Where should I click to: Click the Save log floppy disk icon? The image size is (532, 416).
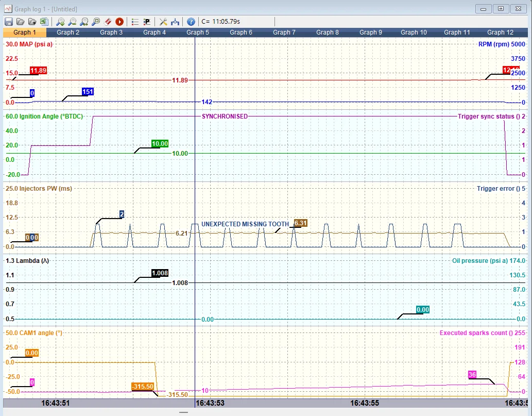click(8, 22)
